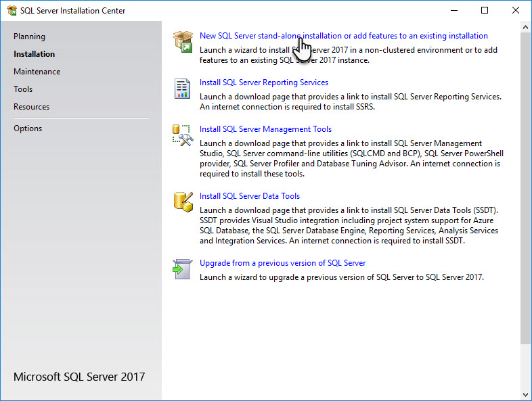Start Upgrade from a previous version link

click(x=282, y=263)
